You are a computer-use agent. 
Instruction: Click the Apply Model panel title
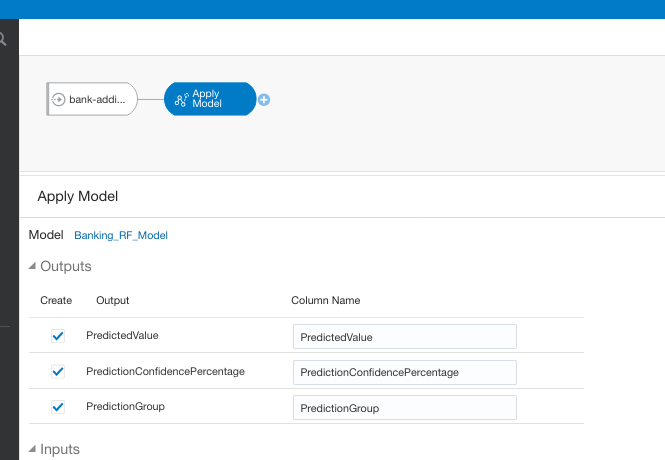(x=78, y=197)
